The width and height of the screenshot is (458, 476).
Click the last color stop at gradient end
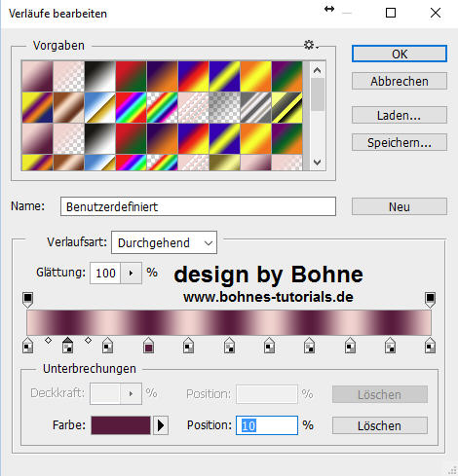pyautogui.click(x=430, y=345)
